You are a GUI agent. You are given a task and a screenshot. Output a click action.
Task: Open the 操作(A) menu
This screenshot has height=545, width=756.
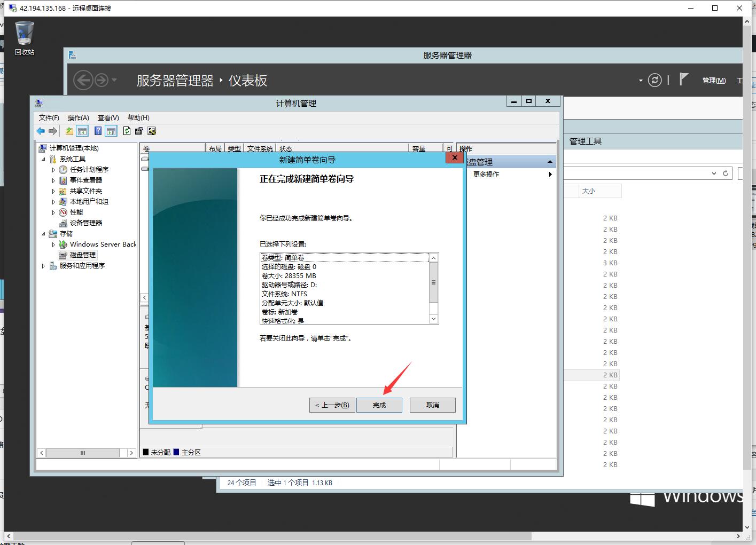coord(78,117)
